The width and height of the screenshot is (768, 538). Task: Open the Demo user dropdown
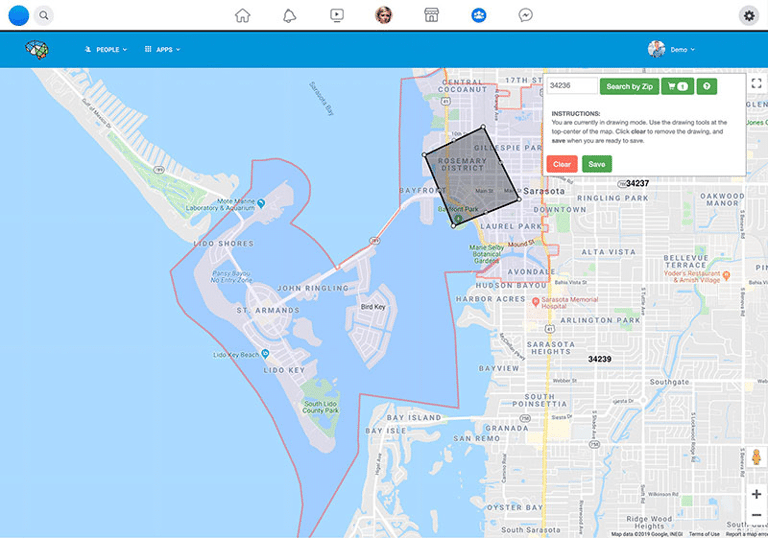671,49
